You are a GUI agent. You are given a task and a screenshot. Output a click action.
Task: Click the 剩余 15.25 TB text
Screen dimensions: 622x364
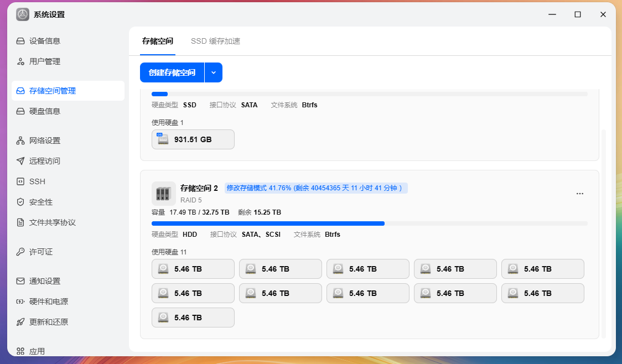[260, 212]
